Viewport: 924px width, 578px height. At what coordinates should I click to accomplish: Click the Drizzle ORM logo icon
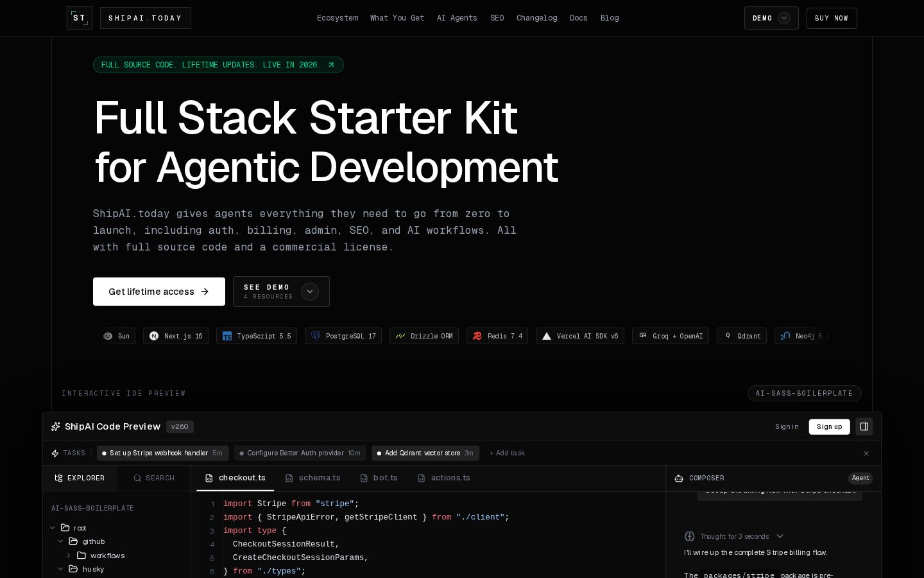point(400,336)
